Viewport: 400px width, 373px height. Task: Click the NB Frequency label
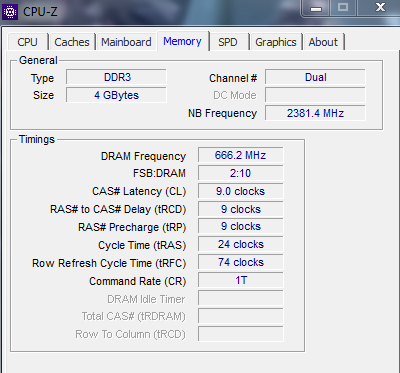(222, 113)
